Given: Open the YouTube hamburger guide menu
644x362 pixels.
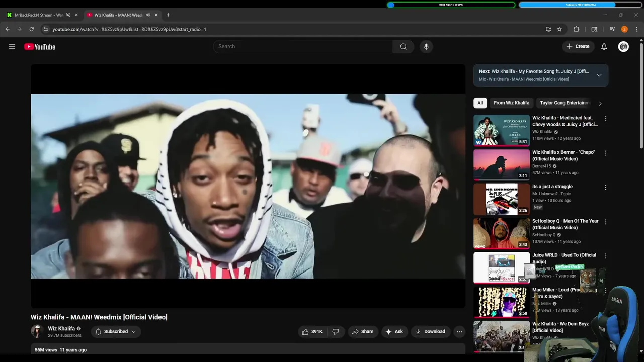Looking at the screenshot, I should point(12,47).
